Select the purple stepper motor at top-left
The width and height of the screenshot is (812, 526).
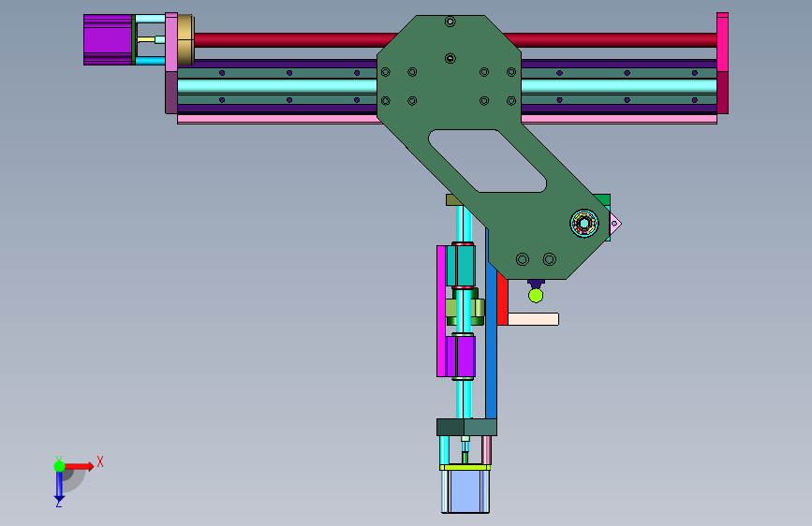[108, 40]
